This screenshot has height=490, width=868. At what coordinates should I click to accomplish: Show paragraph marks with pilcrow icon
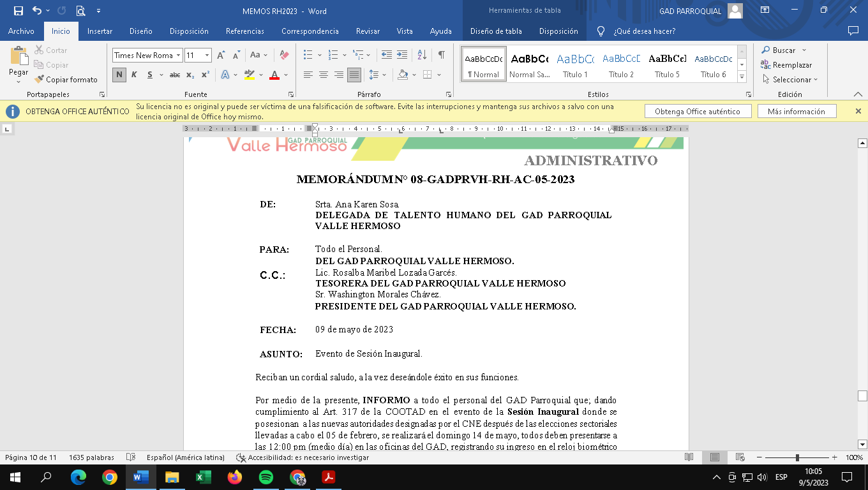[441, 56]
